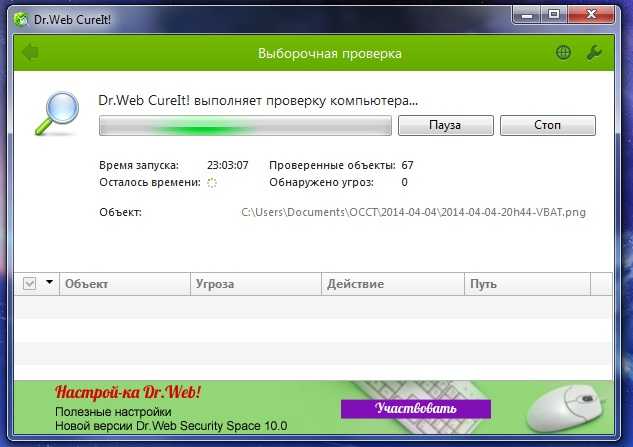
Task: Click "Новой версии Dr.Web Security Space 10.0" text
Action: [x=171, y=426]
